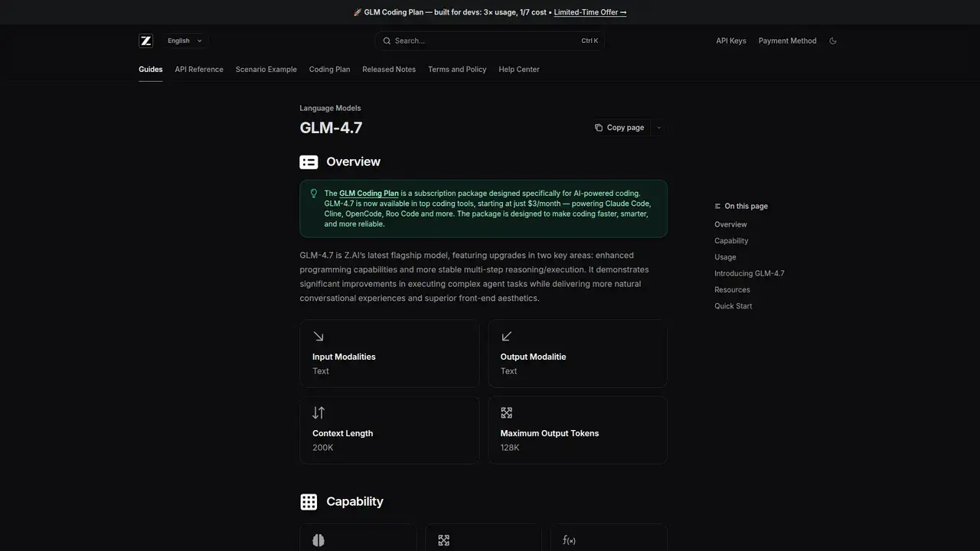Click the Context Length up-down arrows icon
This screenshot has height=551, width=980.
coord(318,412)
